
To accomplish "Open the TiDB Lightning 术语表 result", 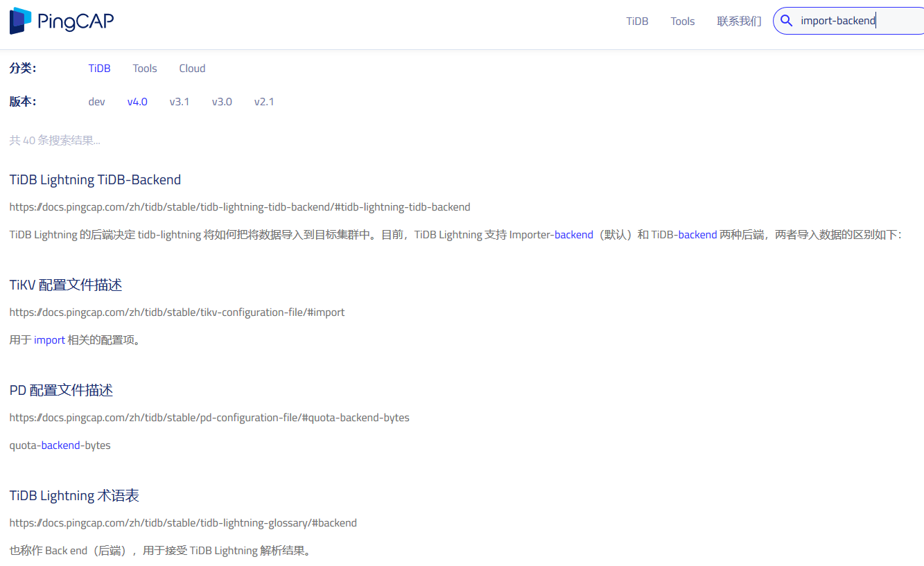I will click(74, 495).
